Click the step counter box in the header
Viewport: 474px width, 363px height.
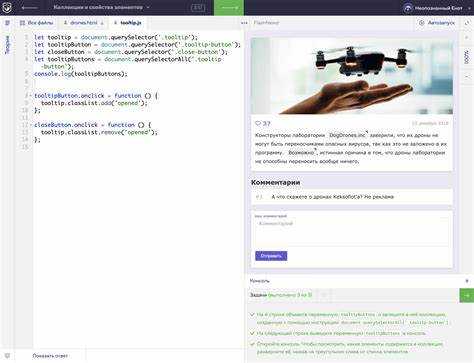click(x=198, y=7)
